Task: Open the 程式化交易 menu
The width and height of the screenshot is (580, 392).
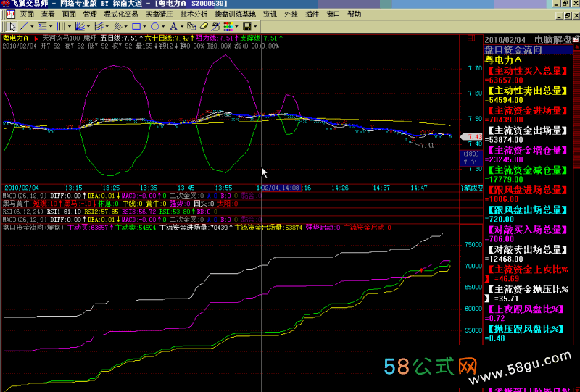Action: coord(121,14)
